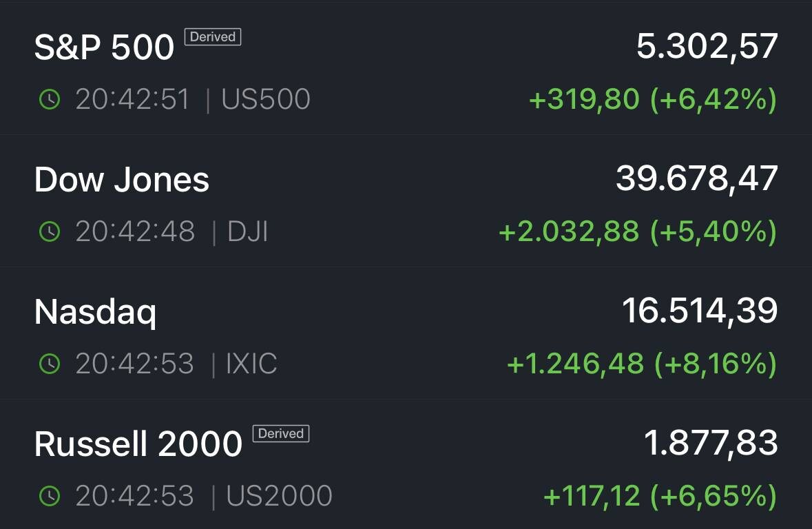Open the S&P 500 index name
The height and width of the screenshot is (529, 812).
pos(104,47)
